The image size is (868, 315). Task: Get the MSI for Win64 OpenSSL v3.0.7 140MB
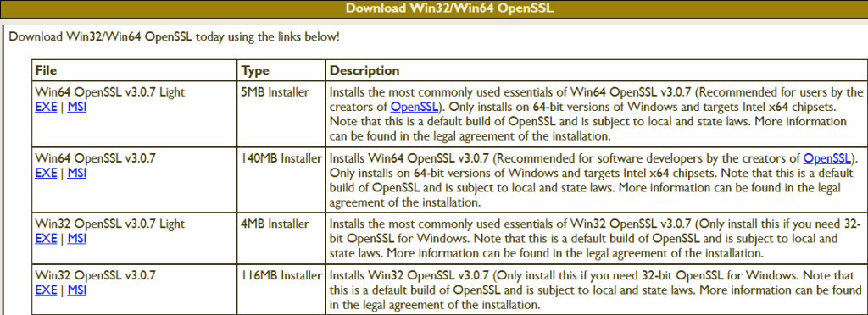76,173
